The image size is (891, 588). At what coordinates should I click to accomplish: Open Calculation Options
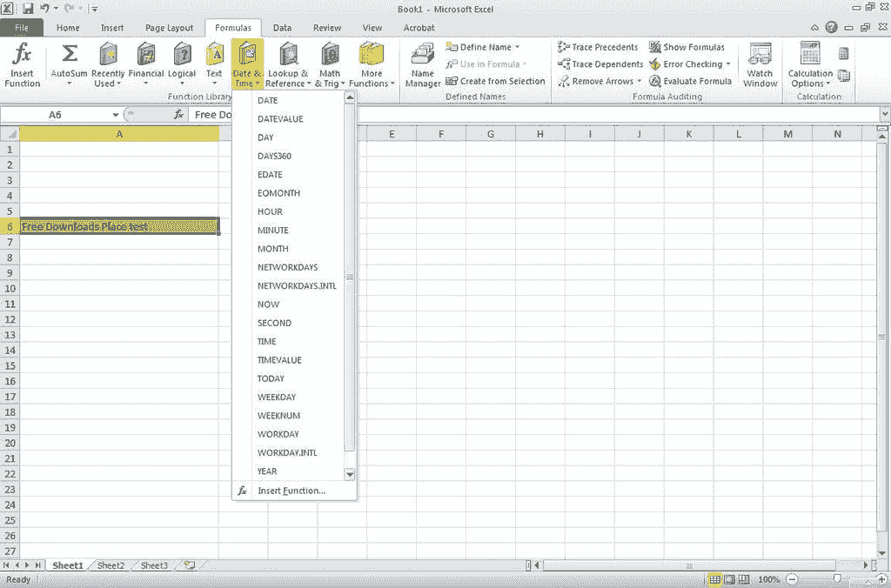coord(810,65)
